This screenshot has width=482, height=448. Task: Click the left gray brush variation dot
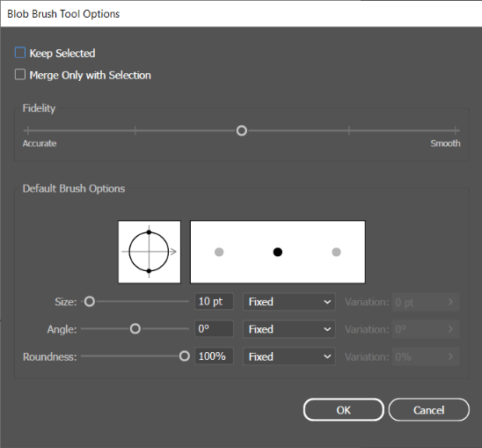219,252
